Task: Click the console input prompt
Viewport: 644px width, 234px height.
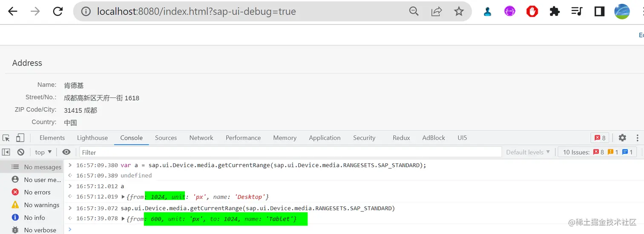Action: [354, 229]
